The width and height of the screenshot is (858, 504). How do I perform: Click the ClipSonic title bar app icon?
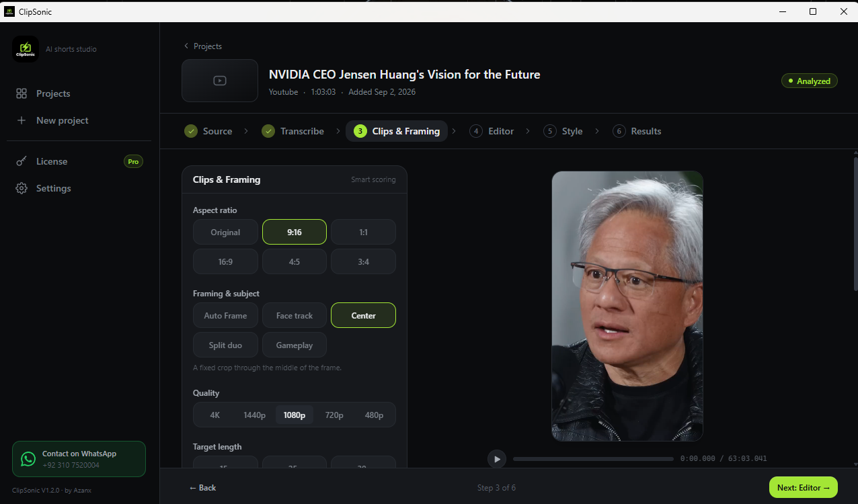pyautogui.click(x=9, y=11)
